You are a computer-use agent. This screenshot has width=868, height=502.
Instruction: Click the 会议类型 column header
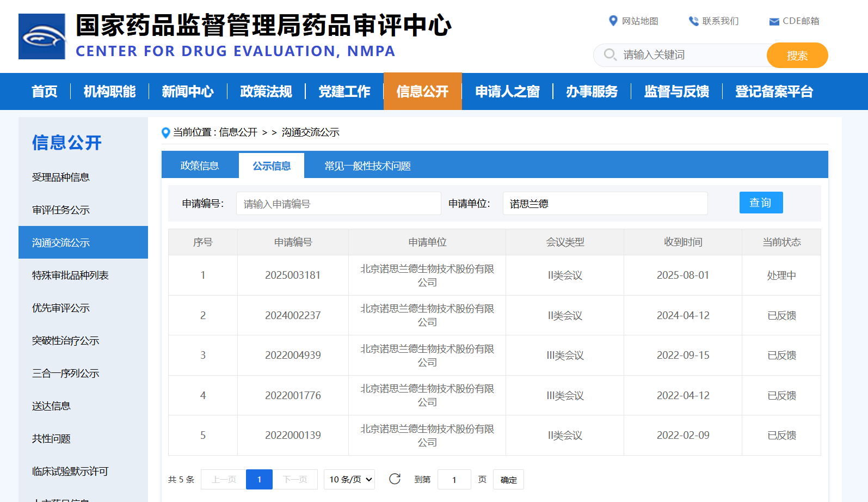pos(565,242)
